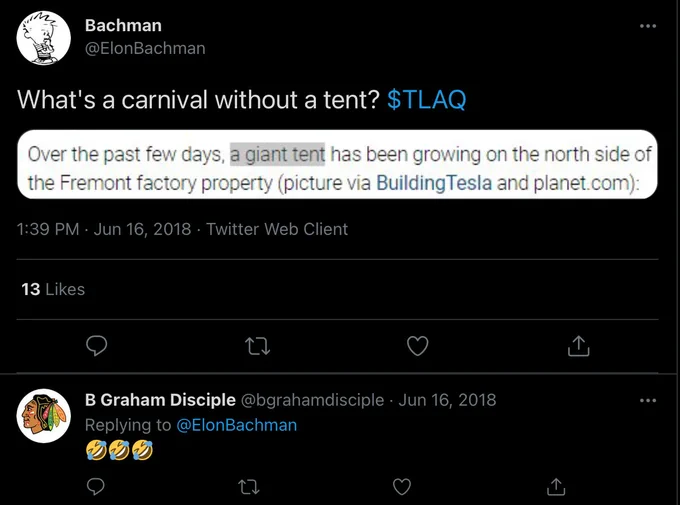
Task: Open B Graham Disciple's profile name
Action: tap(160, 400)
